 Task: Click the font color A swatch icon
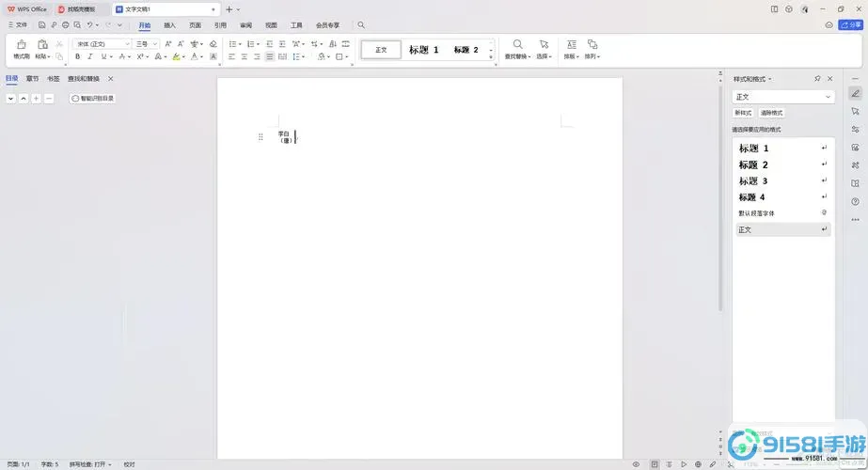coord(195,56)
